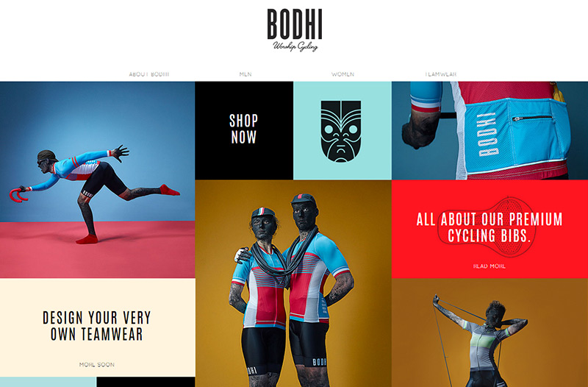
Task: Click the black tile below the teamwear block
Action: (146, 382)
